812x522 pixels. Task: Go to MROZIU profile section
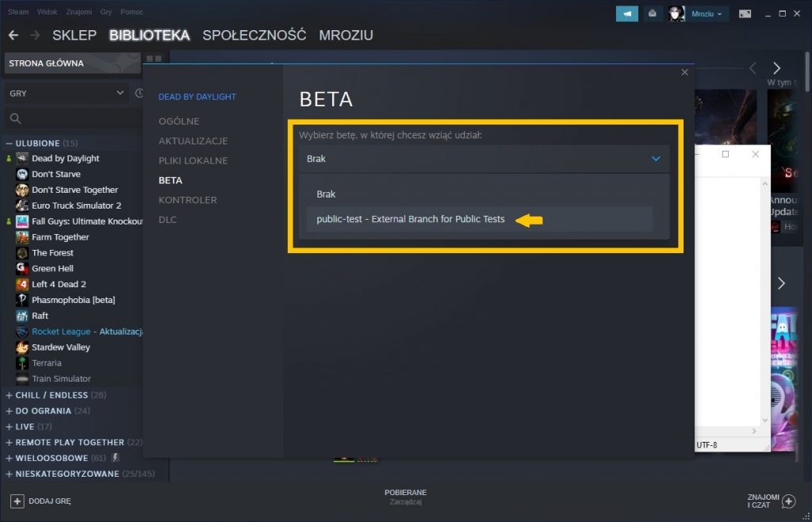tap(346, 35)
